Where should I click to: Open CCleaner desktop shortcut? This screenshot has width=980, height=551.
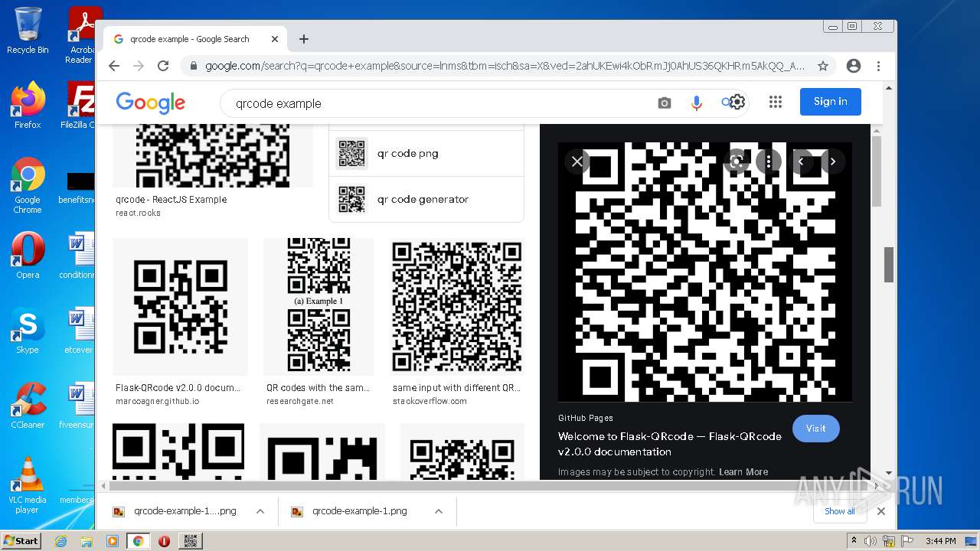[x=28, y=406]
